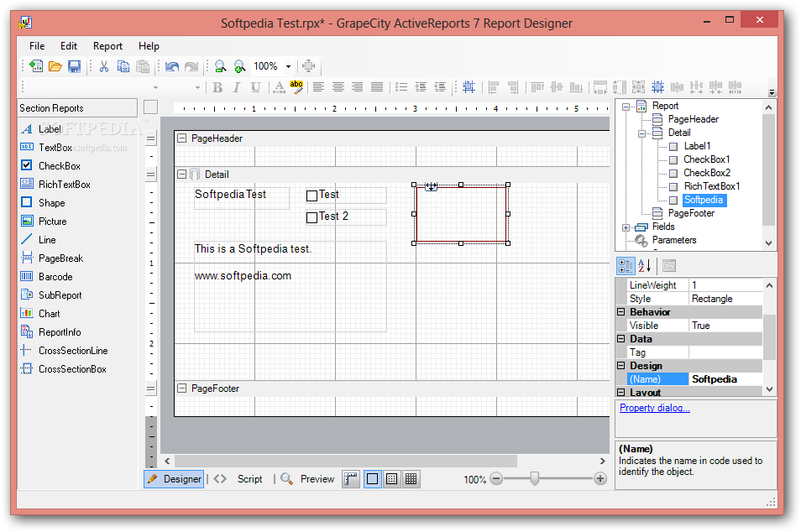Toggle the Test checkbox in Detail section
801x532 pixels.
click(x=311, y=196)
